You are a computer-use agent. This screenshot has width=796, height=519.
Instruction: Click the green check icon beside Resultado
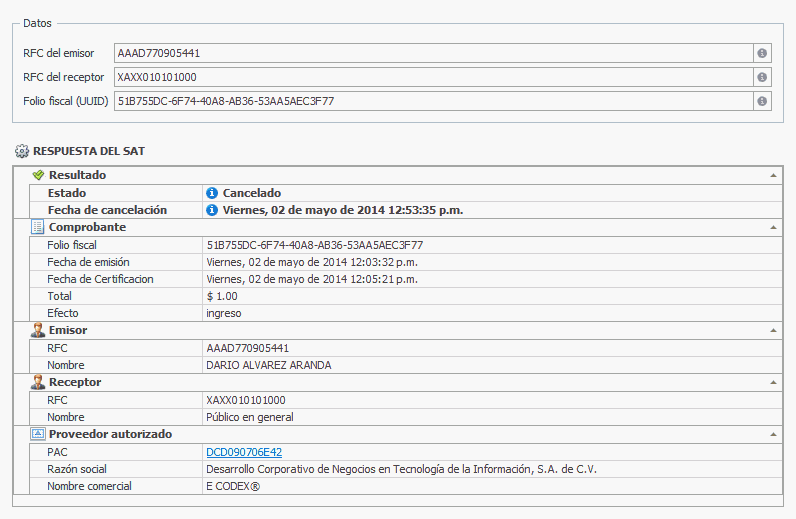pyautogui.click(x=38, y=175)
